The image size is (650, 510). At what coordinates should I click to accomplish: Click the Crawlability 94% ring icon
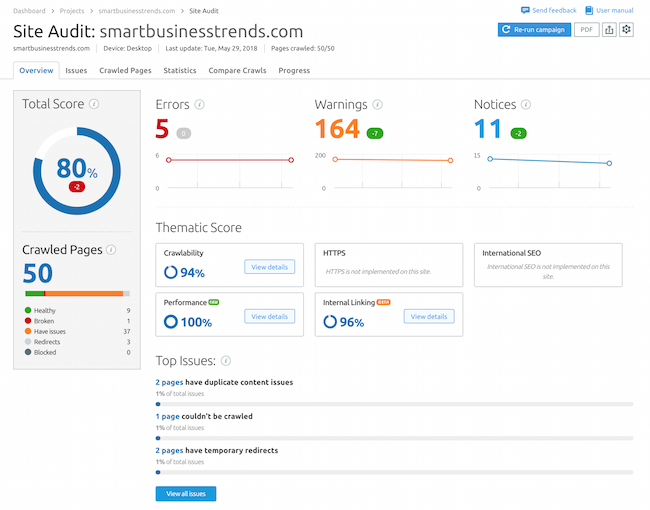pos(171,272)
